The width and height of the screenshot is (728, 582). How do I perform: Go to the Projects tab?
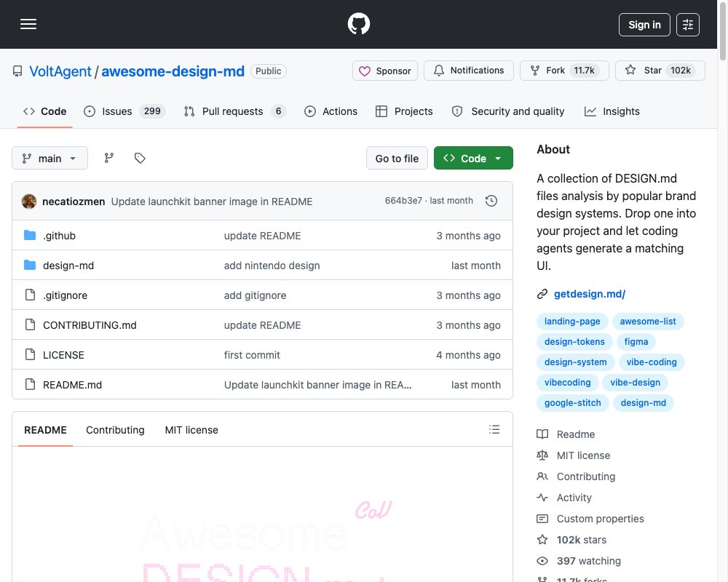click(x=404, y=111)
